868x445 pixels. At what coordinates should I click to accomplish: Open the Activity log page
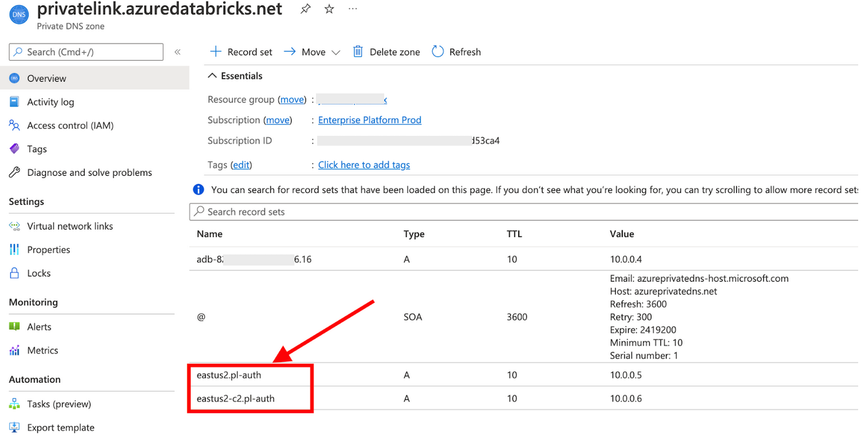coord(50,102)
